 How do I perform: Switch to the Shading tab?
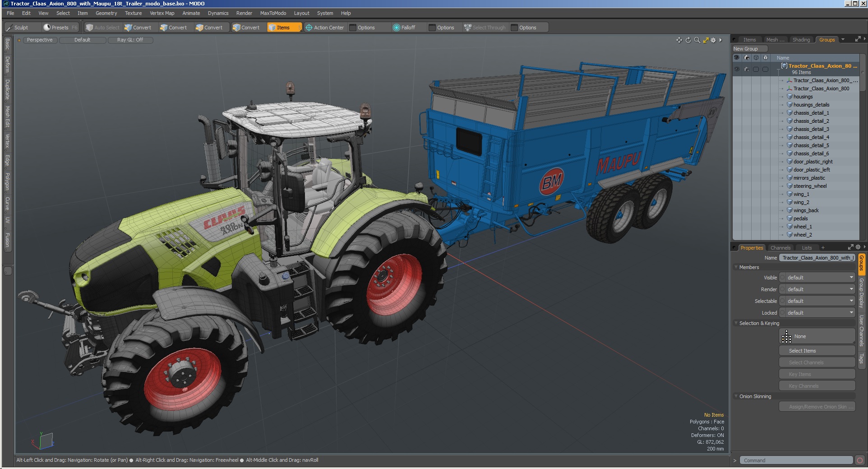[801, 40]
